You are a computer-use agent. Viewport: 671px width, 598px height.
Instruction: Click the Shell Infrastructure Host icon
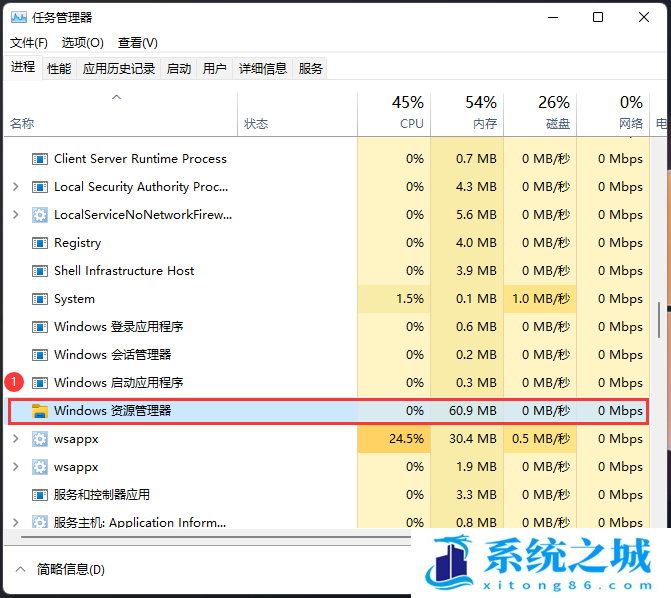40,271
